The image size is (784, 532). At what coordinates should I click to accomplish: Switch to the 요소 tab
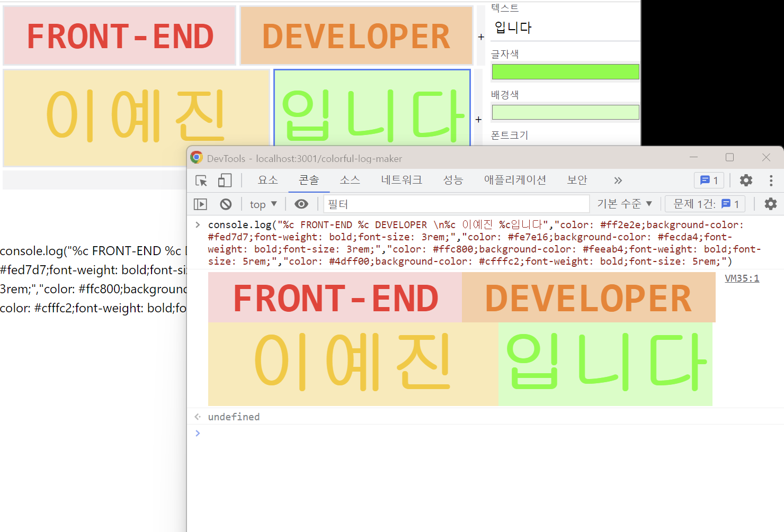click(x=268, y=180)
